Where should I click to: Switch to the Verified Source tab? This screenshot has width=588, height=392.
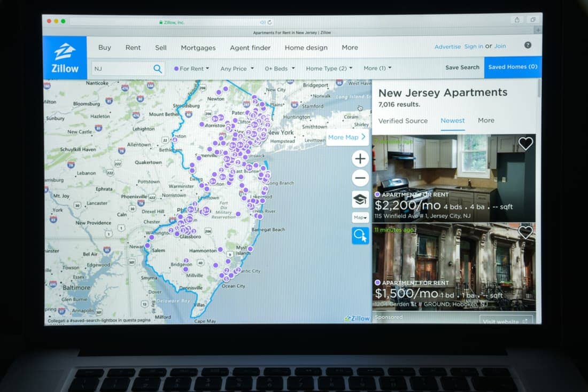point(403,121)
